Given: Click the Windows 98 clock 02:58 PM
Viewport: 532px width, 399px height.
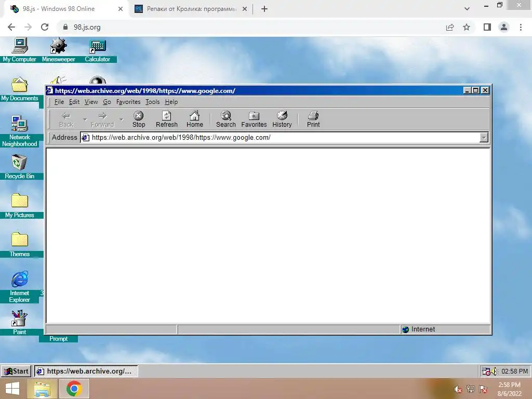Looking at the screenshot, I should (514, 371).
